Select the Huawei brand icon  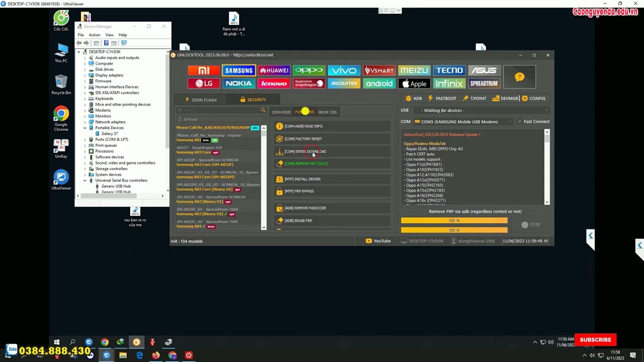(274, 71)
